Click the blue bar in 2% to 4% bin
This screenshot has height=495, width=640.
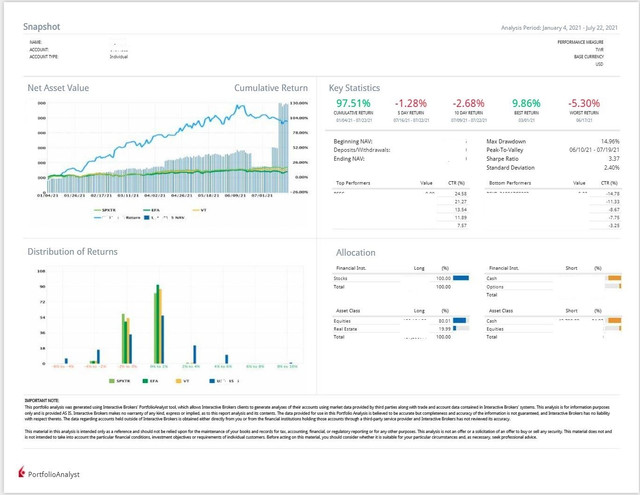coord(195,355)
